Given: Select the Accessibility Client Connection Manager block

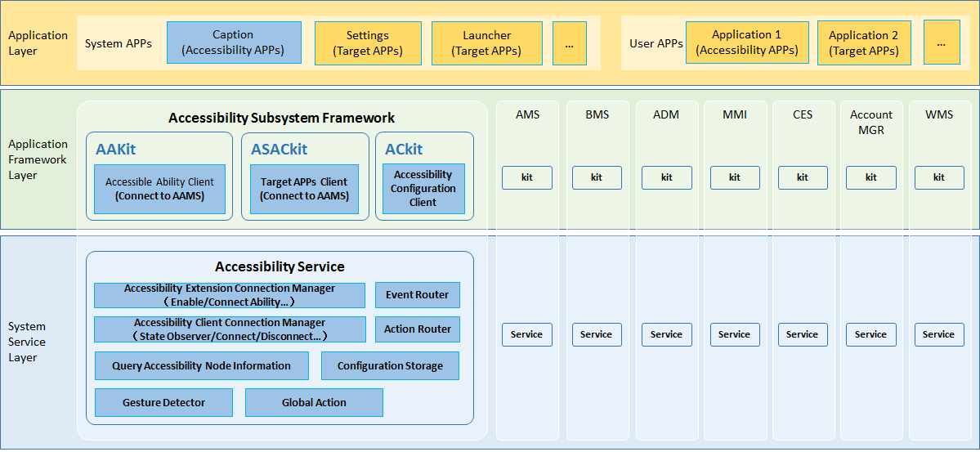Looking at the screenshot, I should [230, 329].
